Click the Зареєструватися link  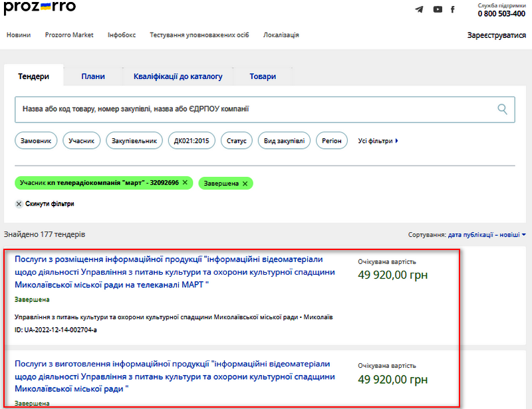click(x=496, y=35)
